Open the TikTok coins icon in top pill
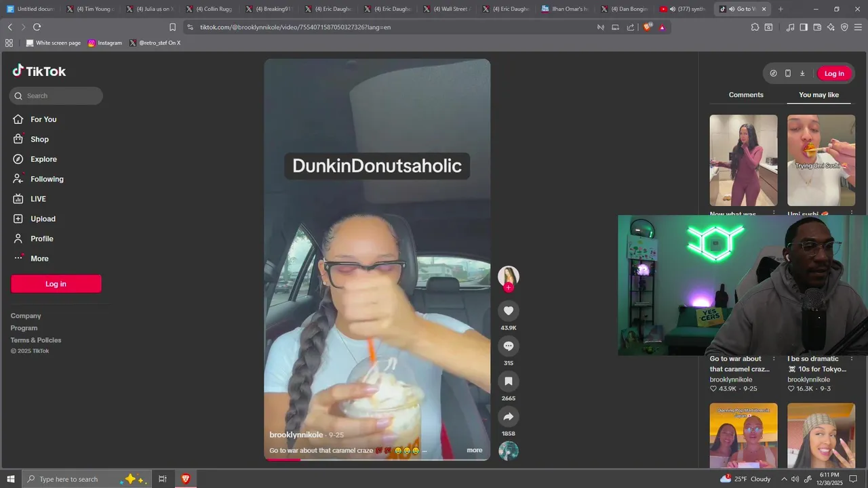Image resolution: width=868 pixels, height=488 pixels. (x=773, y=73)
